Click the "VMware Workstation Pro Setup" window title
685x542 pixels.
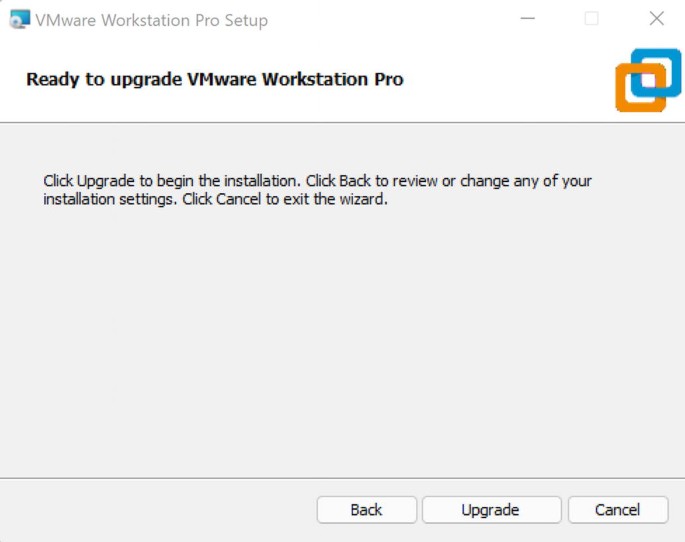pos(151,20)
